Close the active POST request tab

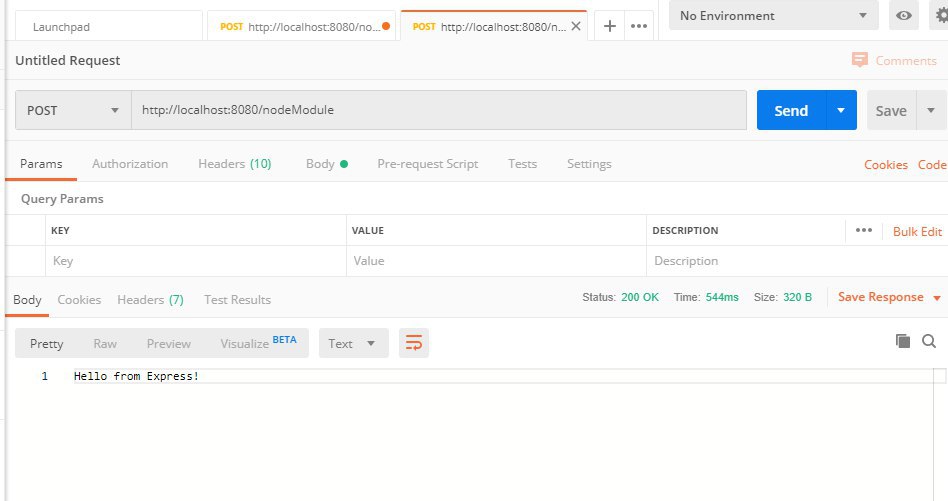(576, 26)
